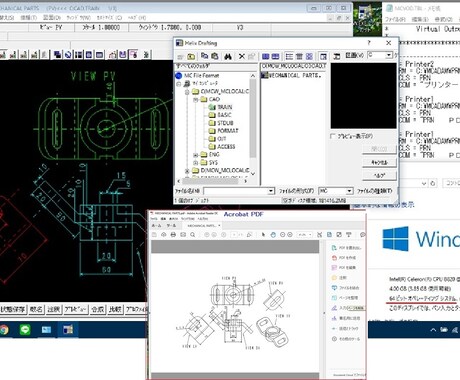Open file search with the binoculars icon
Screen dimensions: 460x380
coord(228,56)
